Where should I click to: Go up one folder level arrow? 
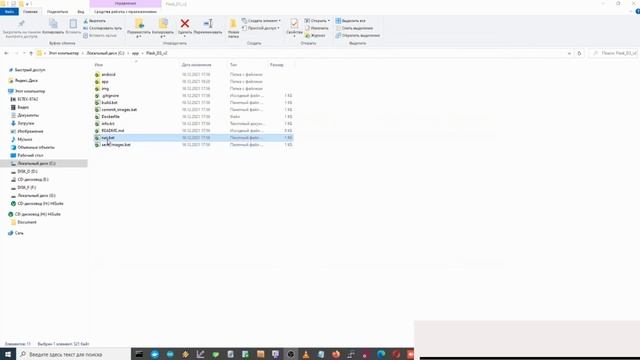point(31,53)
